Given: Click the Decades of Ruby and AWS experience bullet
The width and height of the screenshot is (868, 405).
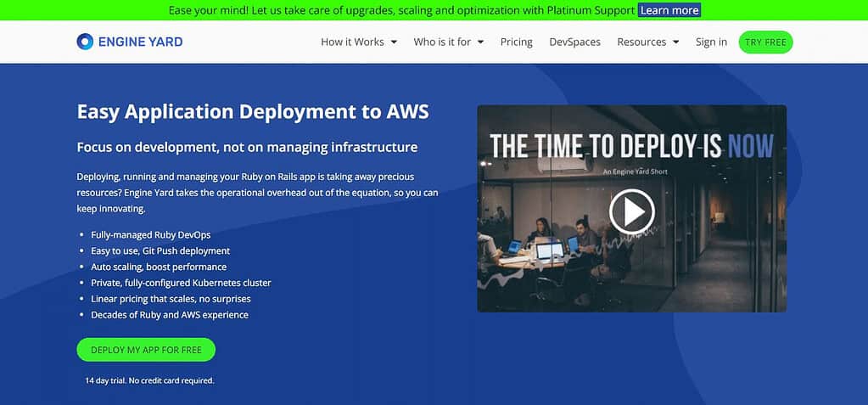Looking at the screenshot, I should 170,315.
